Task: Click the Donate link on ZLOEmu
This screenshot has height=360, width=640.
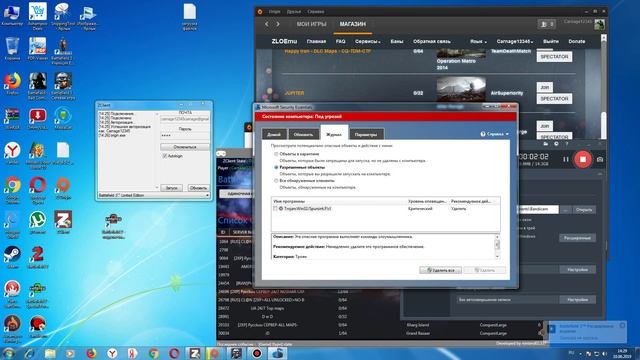Action: pyautogui.click(x=576, y=41)
